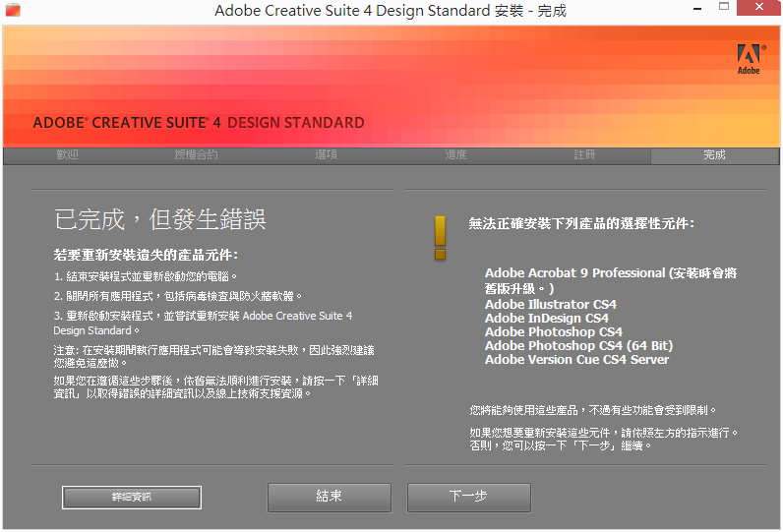
Task: Click the Adobe logo in the banner
Action: click(x=750, y=59)
